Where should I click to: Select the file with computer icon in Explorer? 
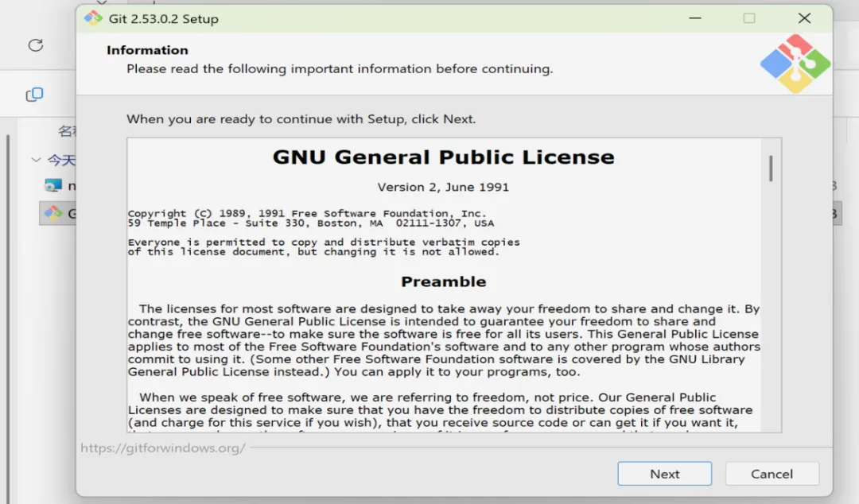(53, 186)
